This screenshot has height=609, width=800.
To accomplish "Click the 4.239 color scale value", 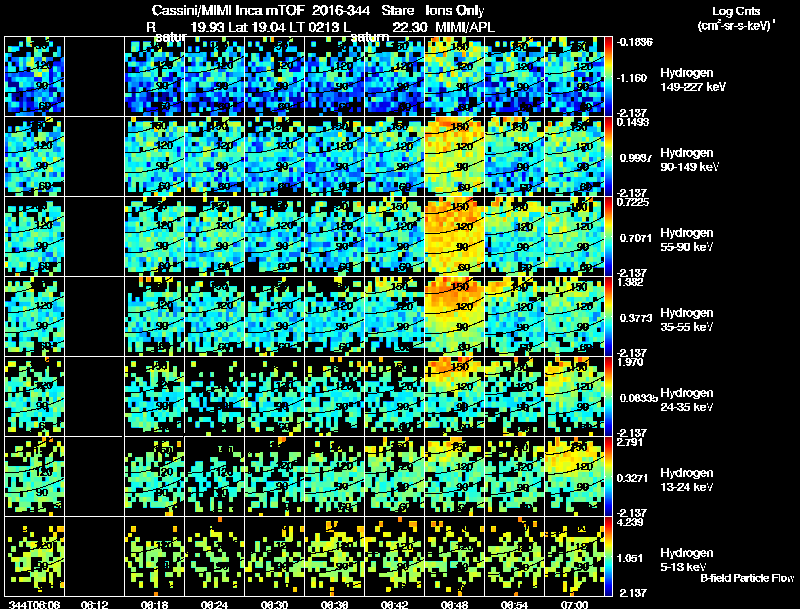I will pyautogui.click(x=630, y=522).
